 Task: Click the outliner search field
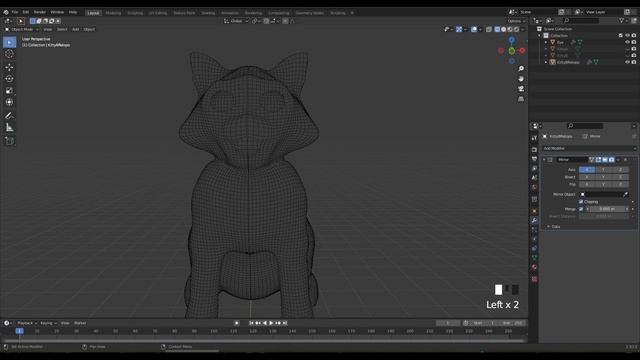[581, 20]
